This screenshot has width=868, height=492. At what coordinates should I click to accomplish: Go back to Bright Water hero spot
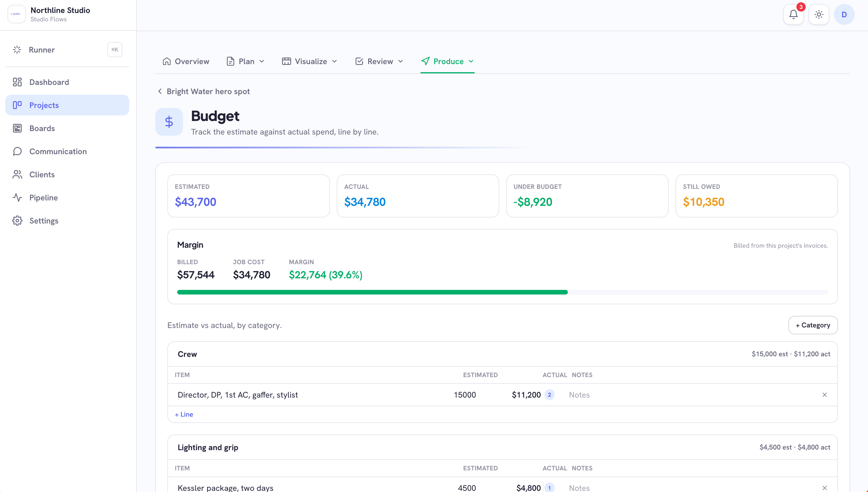204,92
